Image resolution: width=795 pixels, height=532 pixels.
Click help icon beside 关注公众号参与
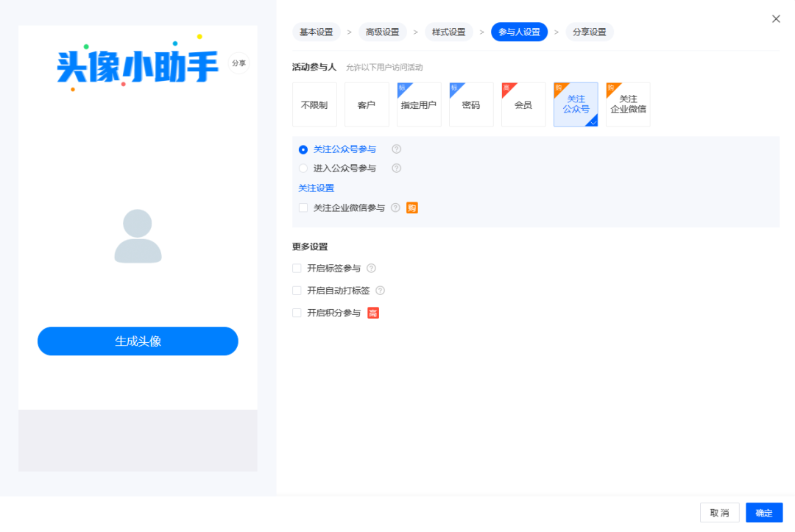pos(397,149)
